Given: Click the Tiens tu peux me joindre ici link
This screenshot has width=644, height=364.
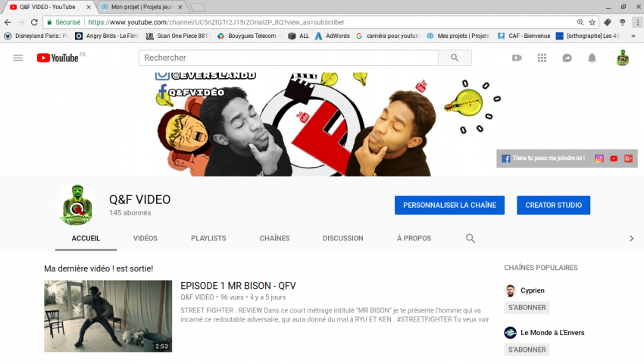Looking at the screenshot, I should pos(549,158).
